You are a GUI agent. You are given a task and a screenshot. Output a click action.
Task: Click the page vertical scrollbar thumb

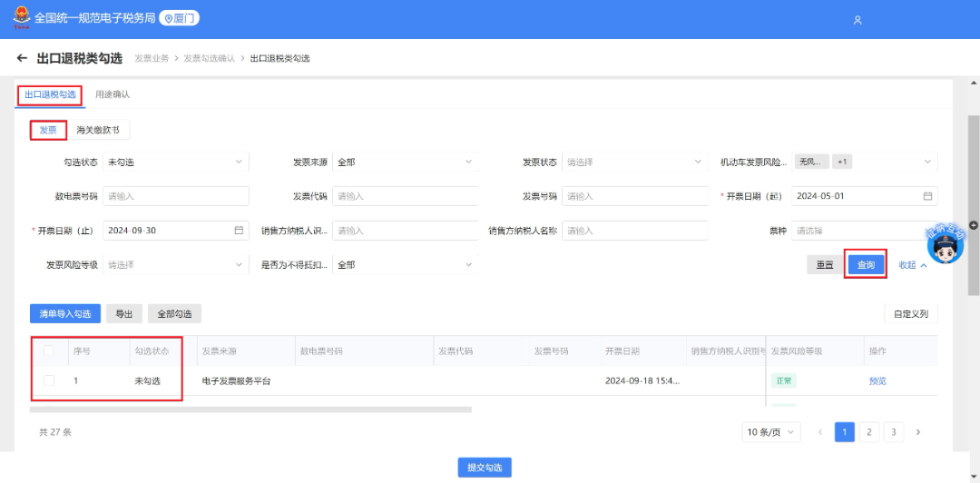[x=973, y=204]
